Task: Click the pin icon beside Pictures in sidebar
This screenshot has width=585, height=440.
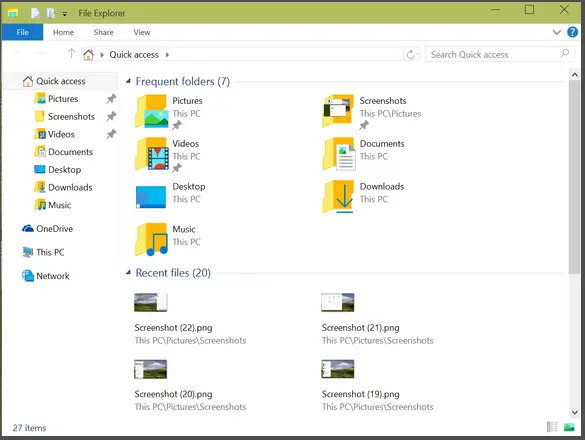Action: (x=111, y=99)
